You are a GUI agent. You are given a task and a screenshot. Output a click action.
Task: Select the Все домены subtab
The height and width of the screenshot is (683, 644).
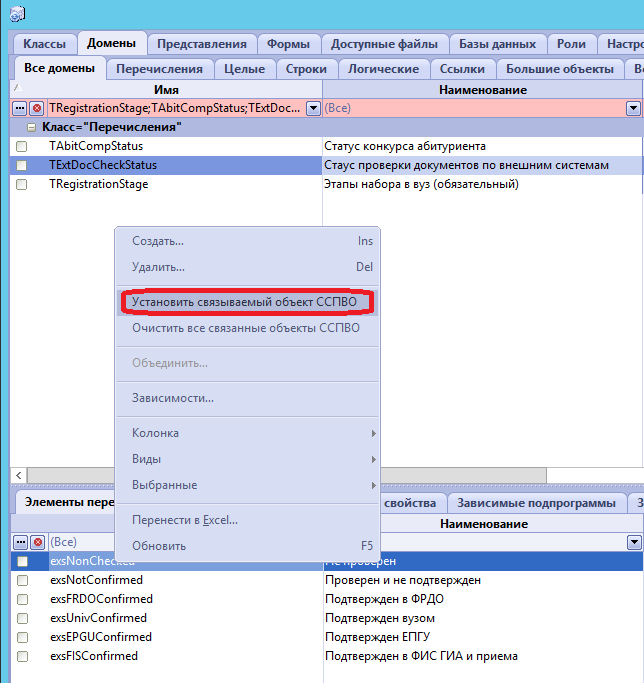click(60, 68)
